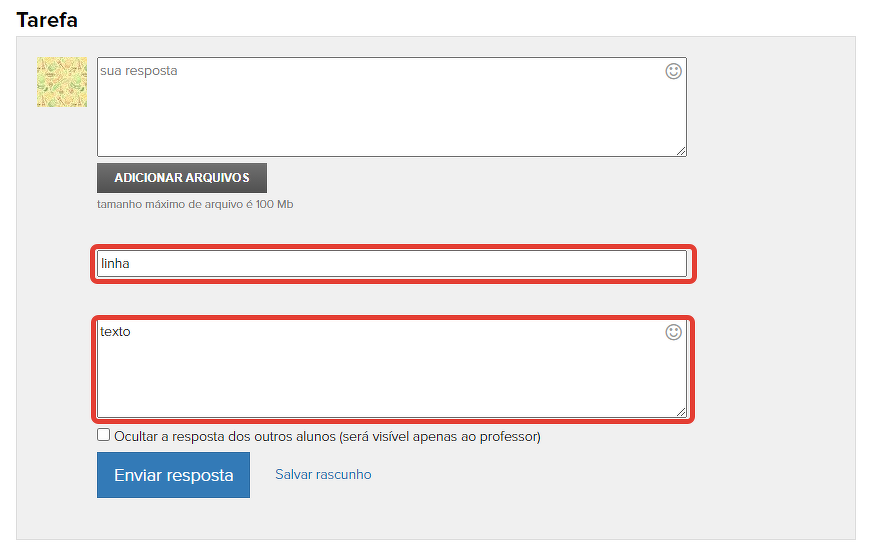The height and width of the screenshot is (553, 872).
Task: Place cursor after the word 'linha'
Action: click(x=132, y=264)
